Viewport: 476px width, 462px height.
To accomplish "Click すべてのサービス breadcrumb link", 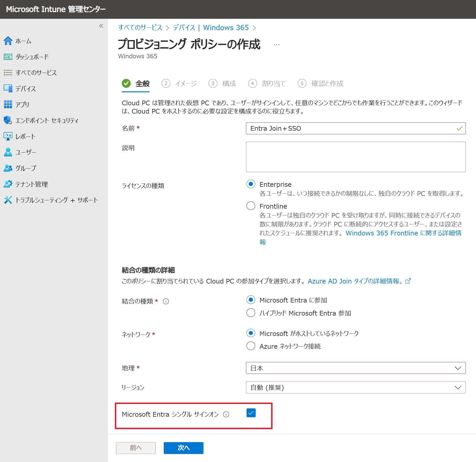I will pyautogui.click(x=140, y=28).
